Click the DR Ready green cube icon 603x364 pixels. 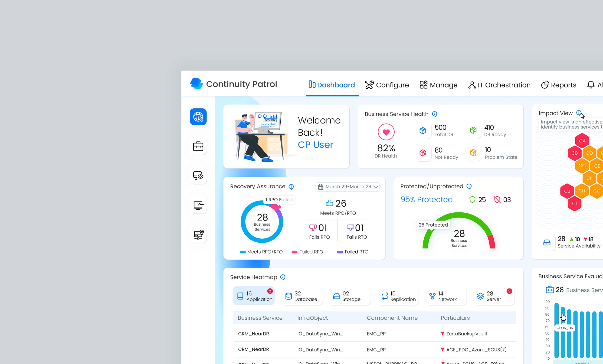473,130
